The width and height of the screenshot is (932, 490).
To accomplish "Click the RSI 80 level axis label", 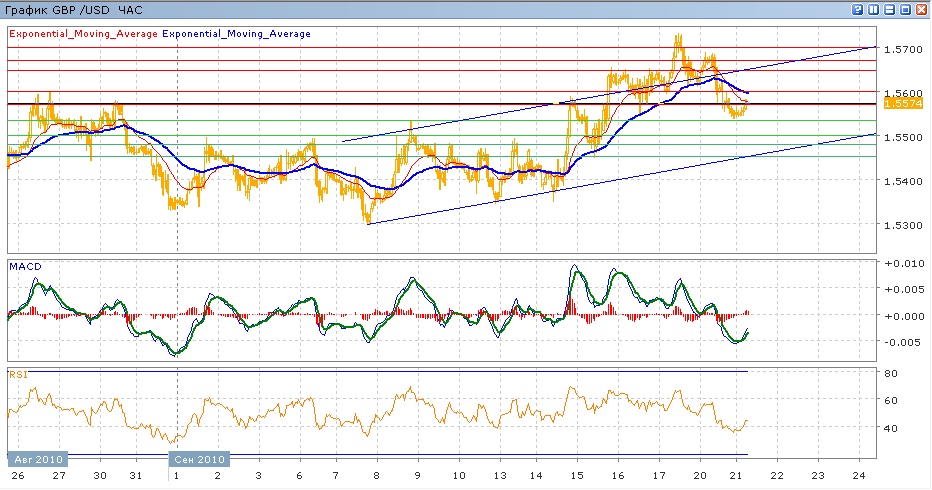I will click(x=893, y=373).
